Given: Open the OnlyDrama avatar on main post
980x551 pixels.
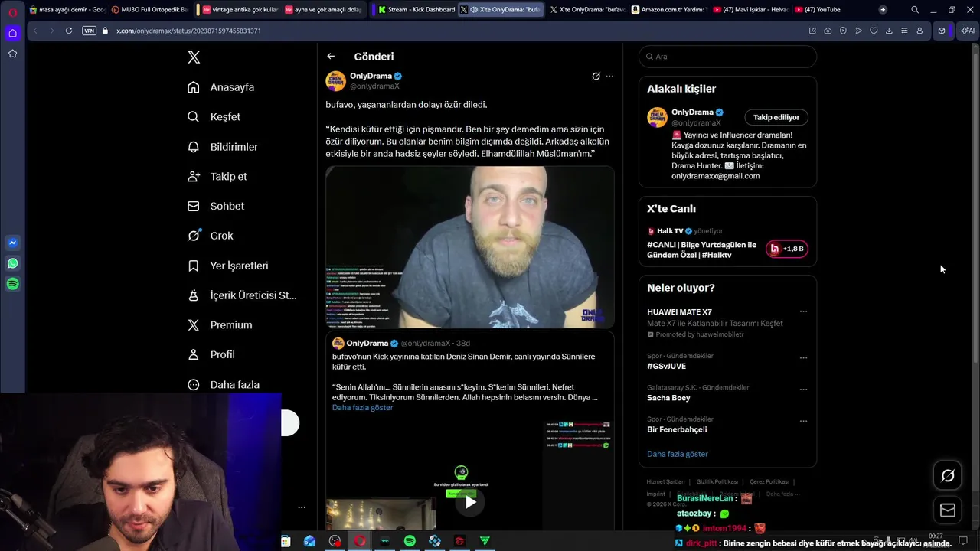Looking at the screenshot, I should coord(335,81).
